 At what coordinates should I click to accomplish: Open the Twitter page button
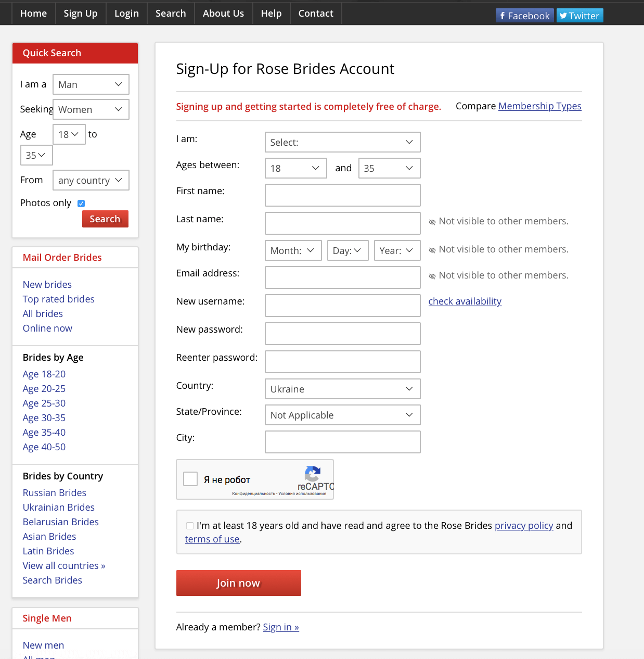point(580,16)
